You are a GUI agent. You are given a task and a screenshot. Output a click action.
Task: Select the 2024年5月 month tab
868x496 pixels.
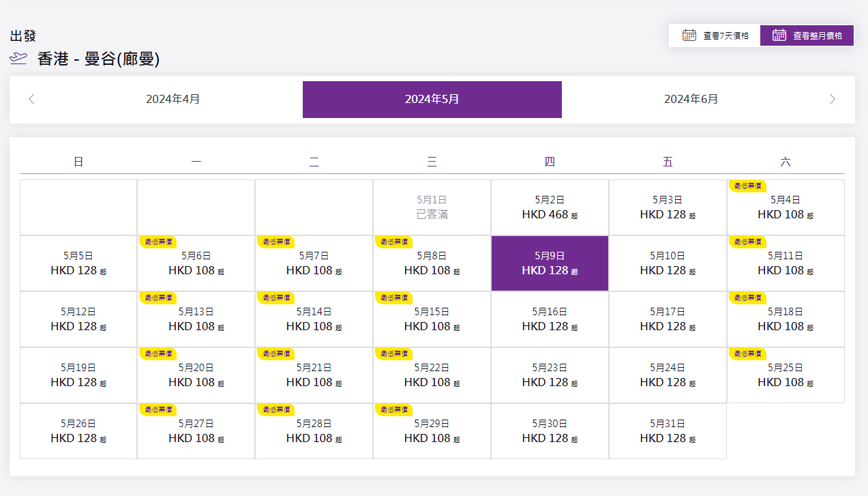tap(432, 100)
